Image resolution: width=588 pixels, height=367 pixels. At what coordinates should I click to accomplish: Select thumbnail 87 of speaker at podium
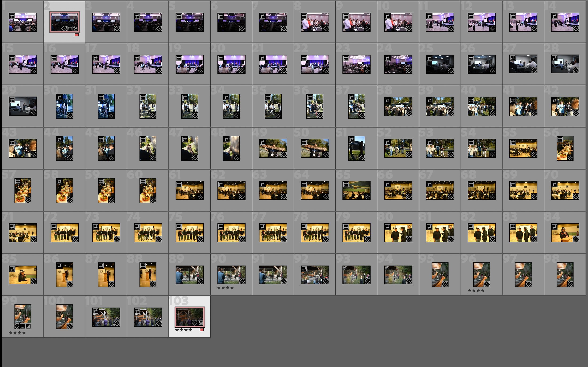tap(106, 275)
